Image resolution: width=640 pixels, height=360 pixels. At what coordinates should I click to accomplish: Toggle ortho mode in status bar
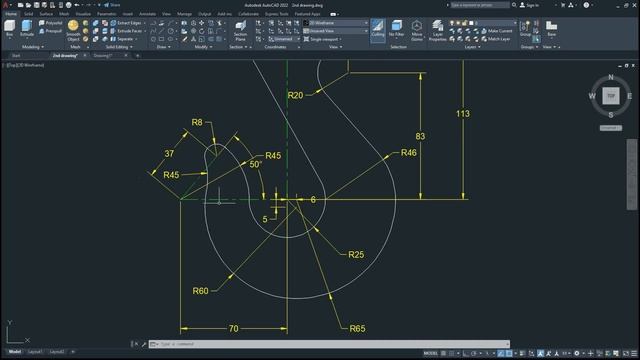(x=465, y=353)
